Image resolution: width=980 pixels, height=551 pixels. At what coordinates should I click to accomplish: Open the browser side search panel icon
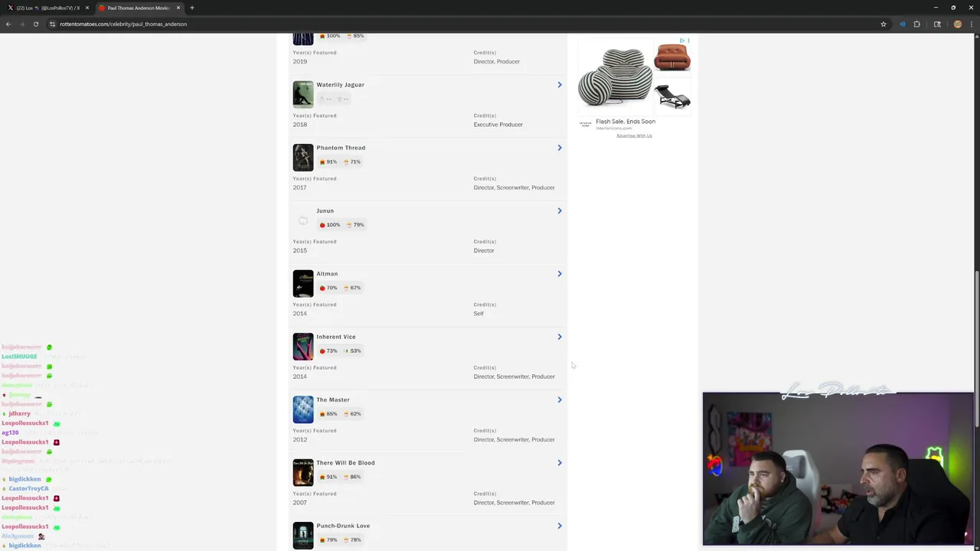pyautogui.click(x=937, y=24)
